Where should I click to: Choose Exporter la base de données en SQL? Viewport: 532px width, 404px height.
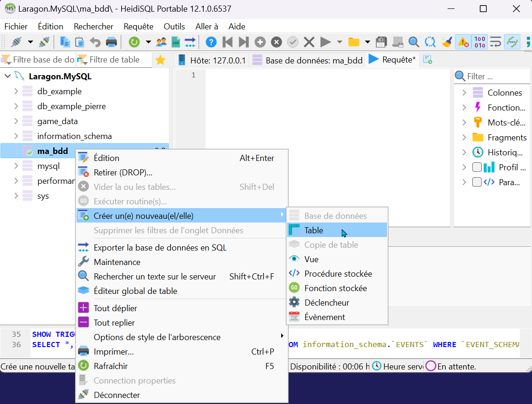coord(160,248)
